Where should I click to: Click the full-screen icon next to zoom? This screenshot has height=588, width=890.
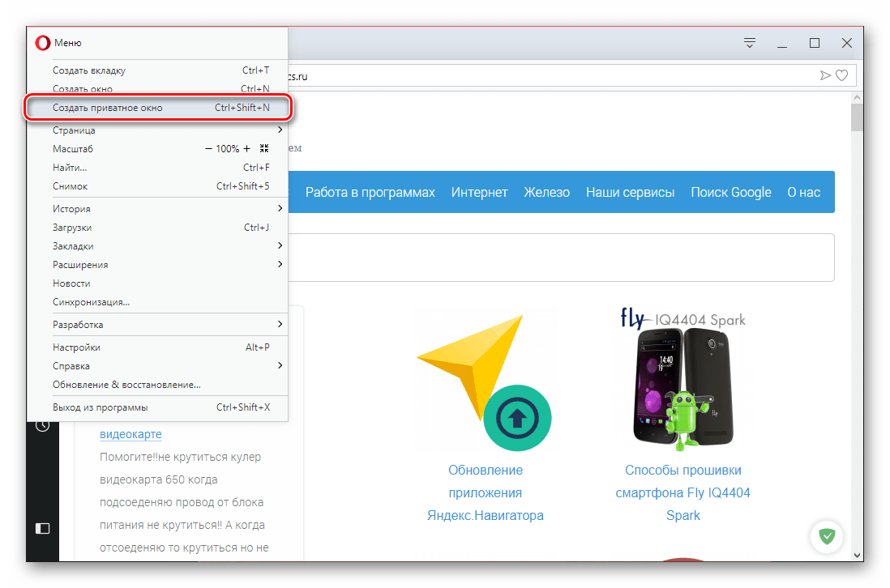pos(264,149)
